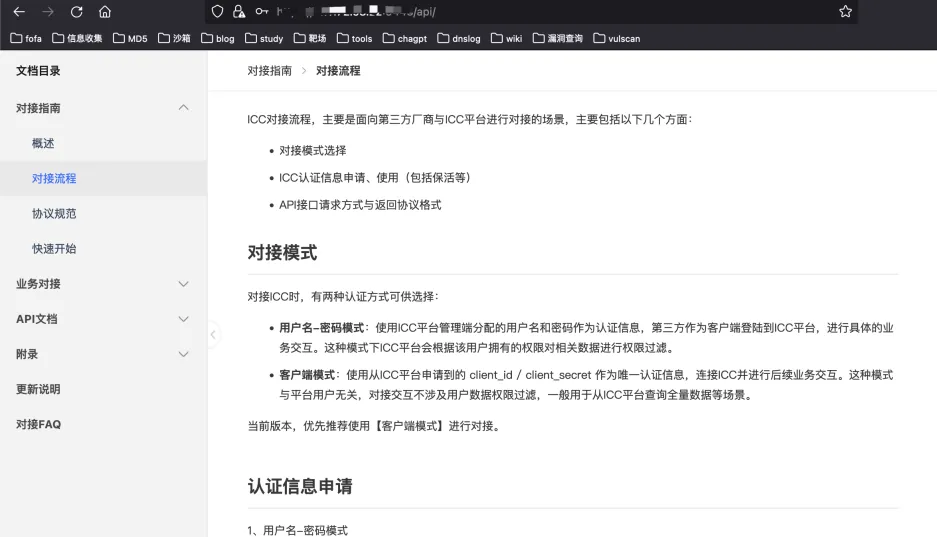Image resolution: width=937 pixels, height=537 pixels.
Task: Open the dnslog bookmark folder
Action: (x=459, y=38)
